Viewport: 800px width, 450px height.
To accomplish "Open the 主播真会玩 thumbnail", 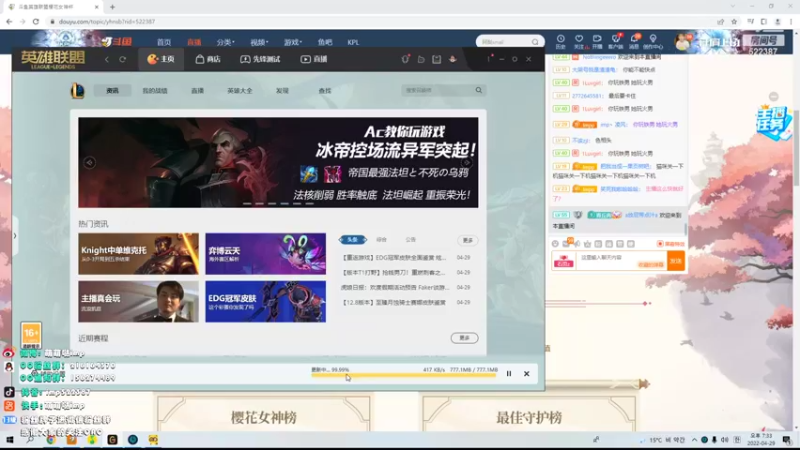I will pos(138,301).
